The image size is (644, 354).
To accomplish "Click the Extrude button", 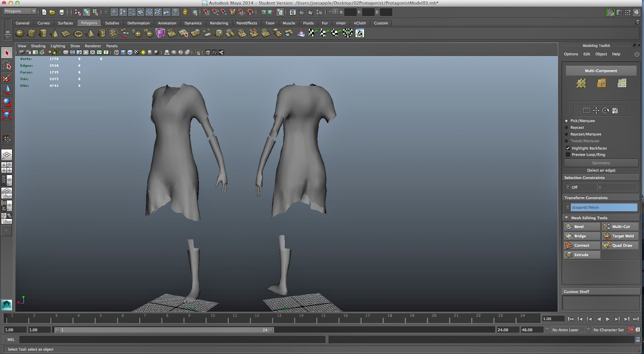I will pyautogui.click(x=582, y=255).
